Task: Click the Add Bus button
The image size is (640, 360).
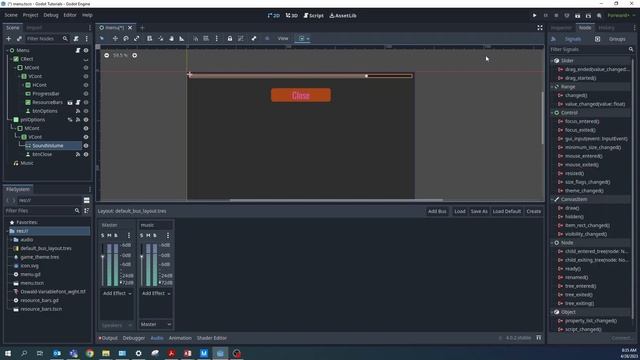Action: coord(437,211)
